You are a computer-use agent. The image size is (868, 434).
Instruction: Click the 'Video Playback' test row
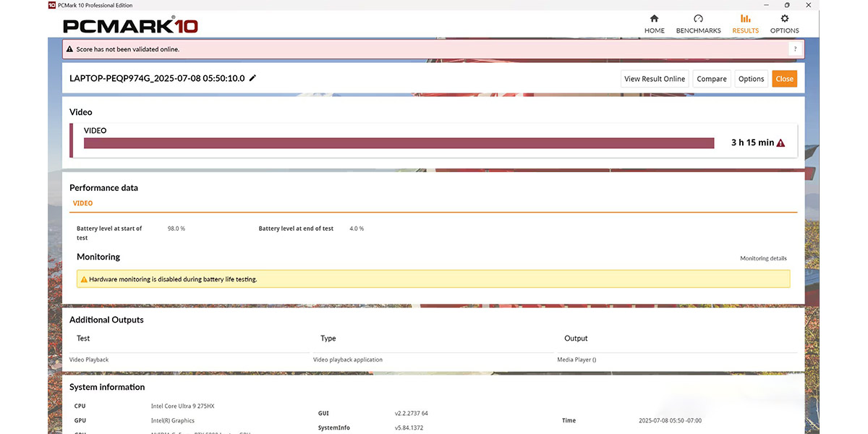(89, 359)
